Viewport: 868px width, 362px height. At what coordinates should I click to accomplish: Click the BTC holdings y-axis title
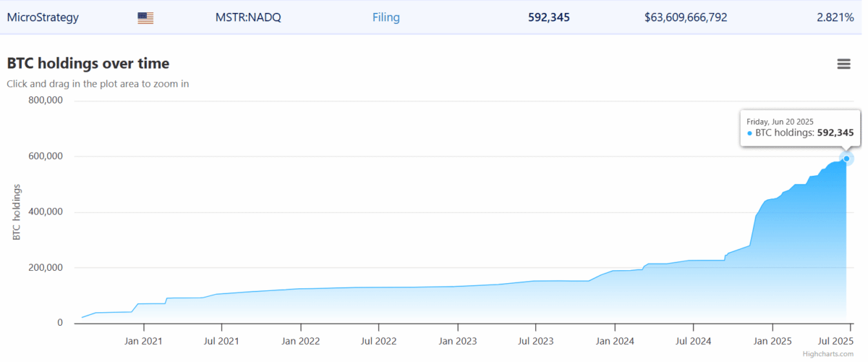(16, 212)
